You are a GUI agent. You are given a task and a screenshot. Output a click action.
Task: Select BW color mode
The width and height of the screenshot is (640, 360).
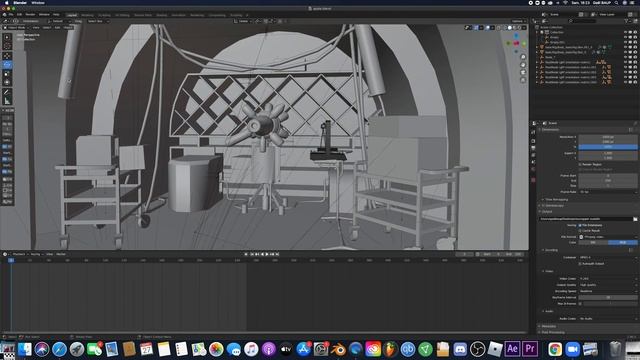tap(593, 242)
